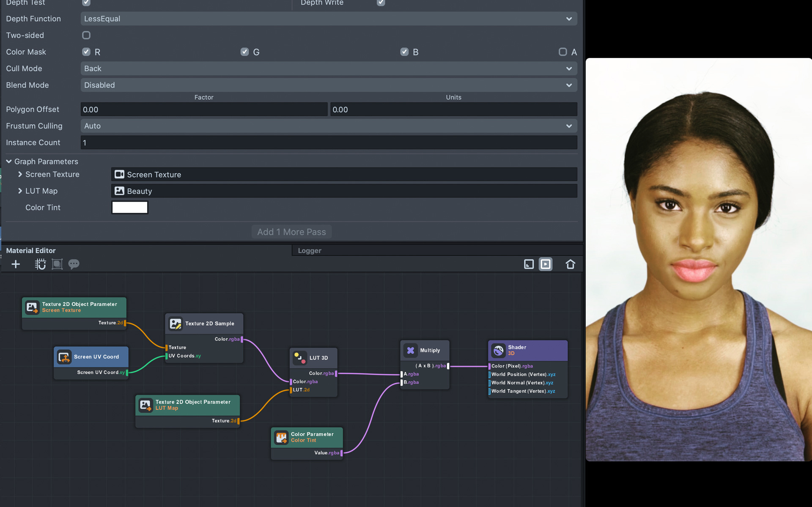Click the home reset view icon
Image resolution: width=812 pixels, height=507 pixels.
570,264
